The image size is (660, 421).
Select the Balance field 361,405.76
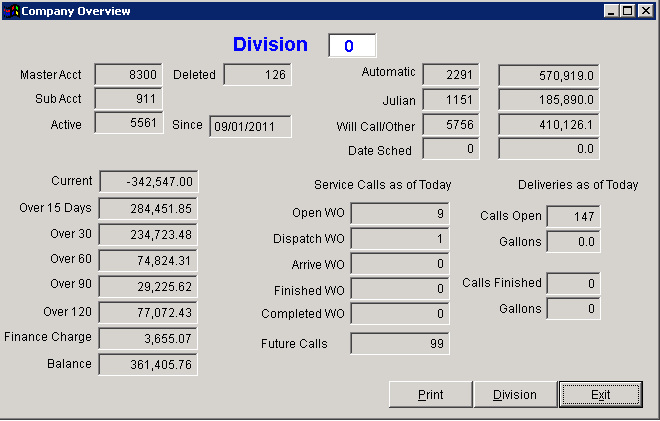(x=148, y=364)
